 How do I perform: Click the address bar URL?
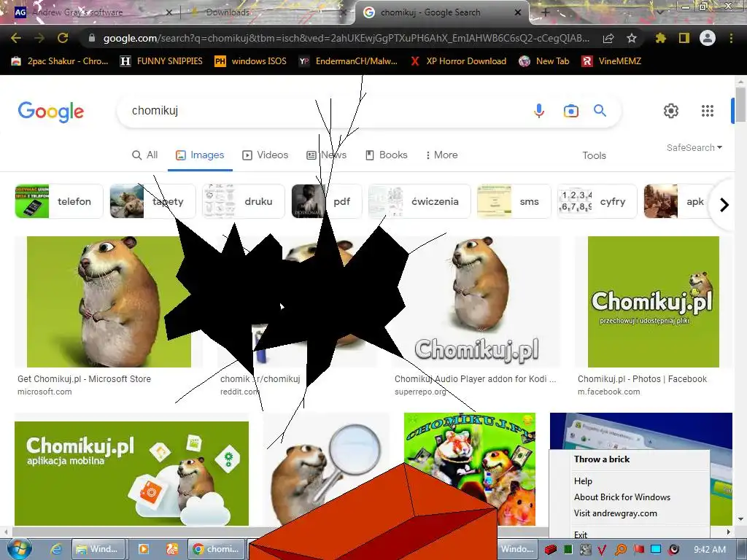point(346,38)
